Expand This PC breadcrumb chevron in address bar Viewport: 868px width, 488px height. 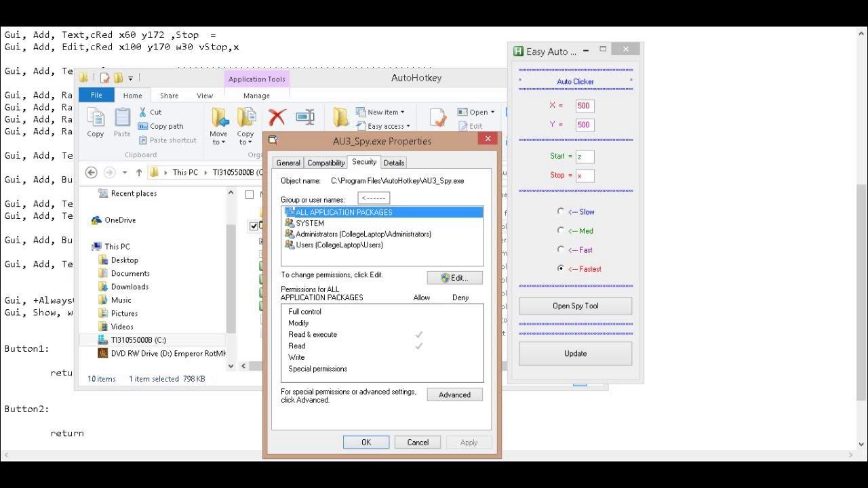[x=204, y=173]
